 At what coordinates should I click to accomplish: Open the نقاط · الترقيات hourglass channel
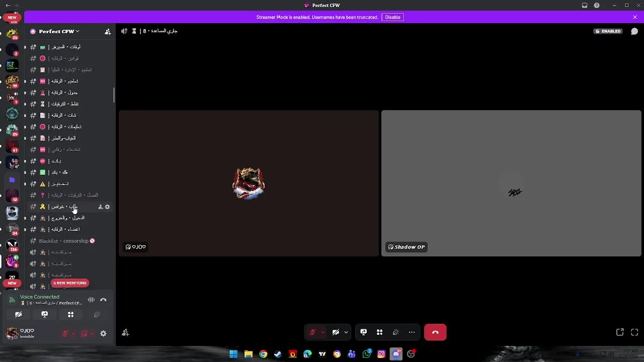tap(70, 104)
